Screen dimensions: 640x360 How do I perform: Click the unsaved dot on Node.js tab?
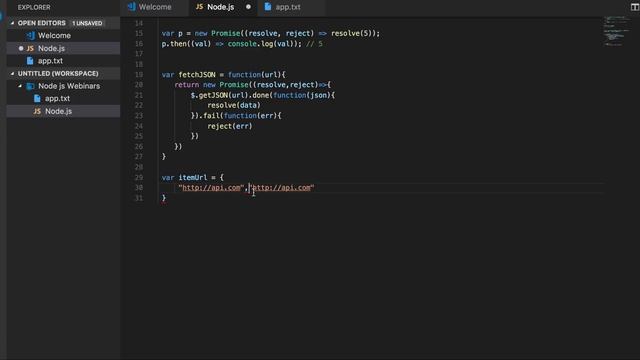tap(248, 7)
